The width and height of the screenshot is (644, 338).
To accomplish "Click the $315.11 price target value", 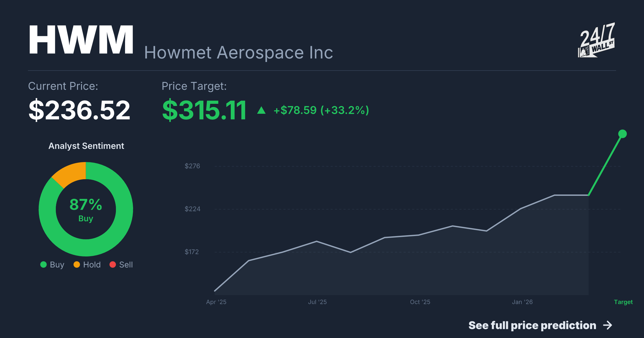I will coord(204,110).
